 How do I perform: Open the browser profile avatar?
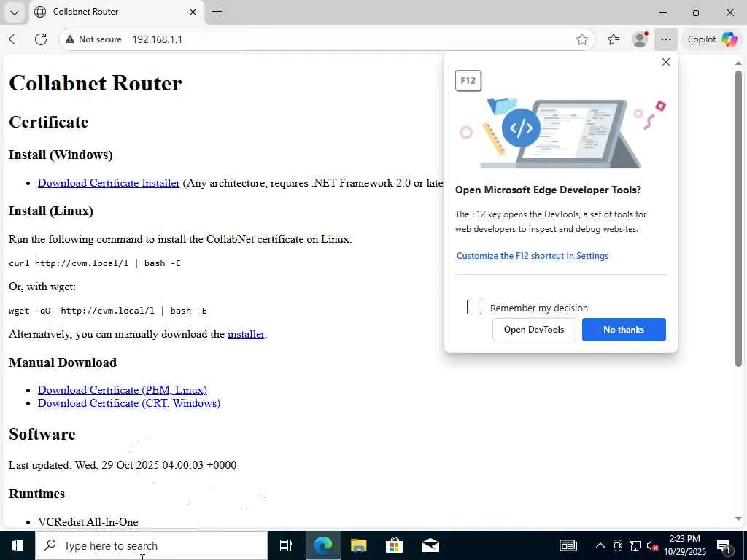[x=639, y=39]
